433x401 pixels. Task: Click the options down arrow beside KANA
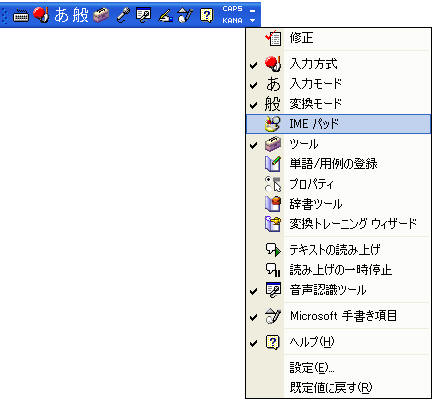tap(252, 21)
